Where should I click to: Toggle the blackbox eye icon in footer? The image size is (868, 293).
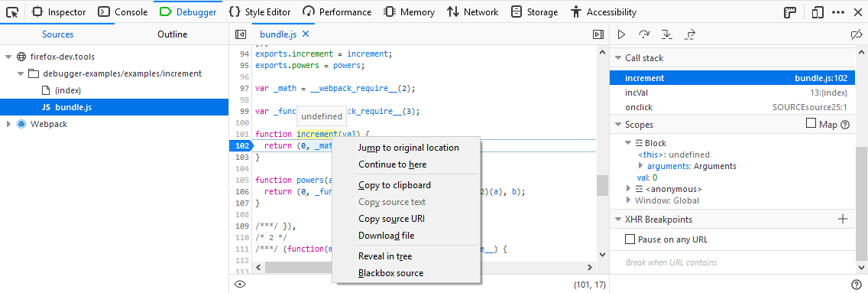click(240, 284)
